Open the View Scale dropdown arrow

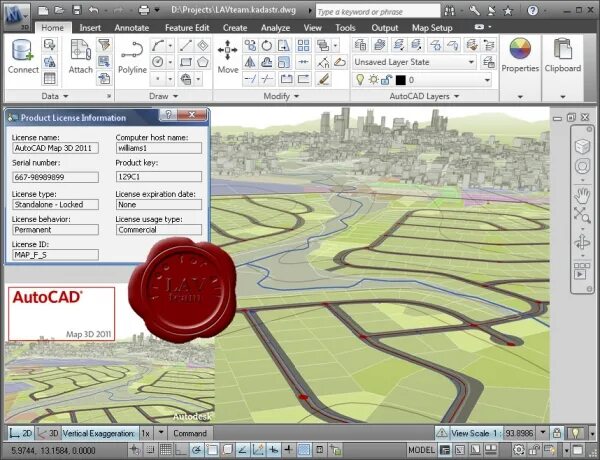543,433
